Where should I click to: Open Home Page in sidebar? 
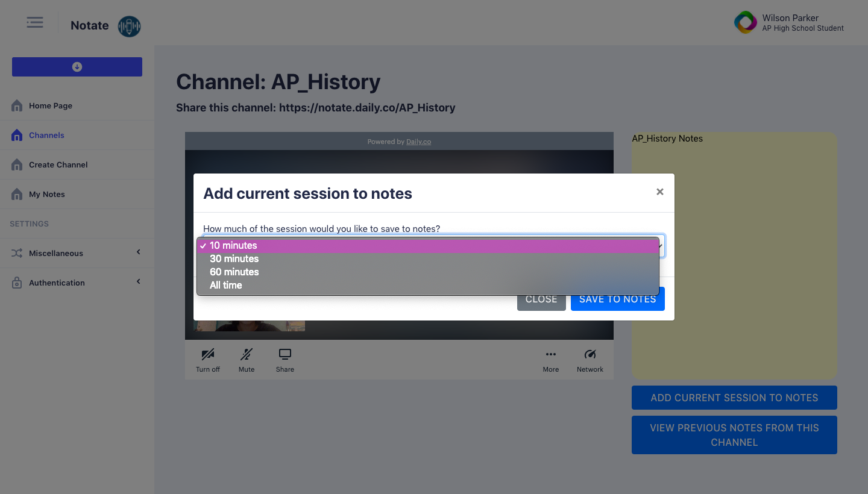[x=77, y=105]
